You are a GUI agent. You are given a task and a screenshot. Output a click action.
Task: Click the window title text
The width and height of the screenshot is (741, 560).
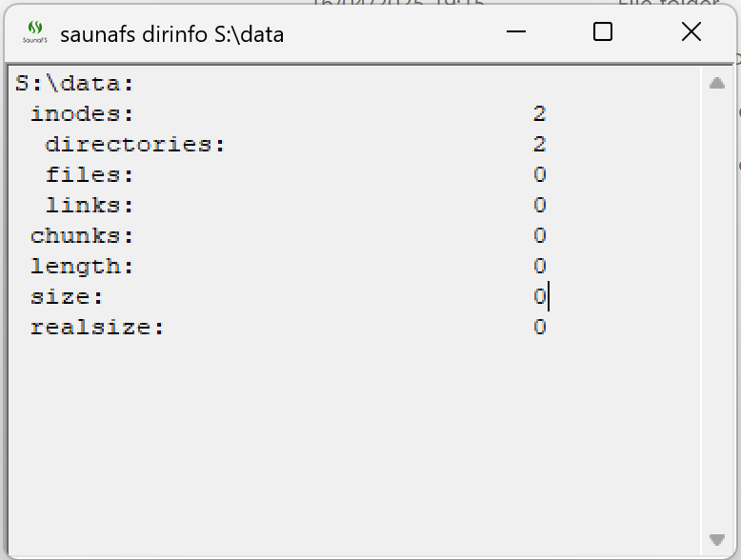(171, 35)
